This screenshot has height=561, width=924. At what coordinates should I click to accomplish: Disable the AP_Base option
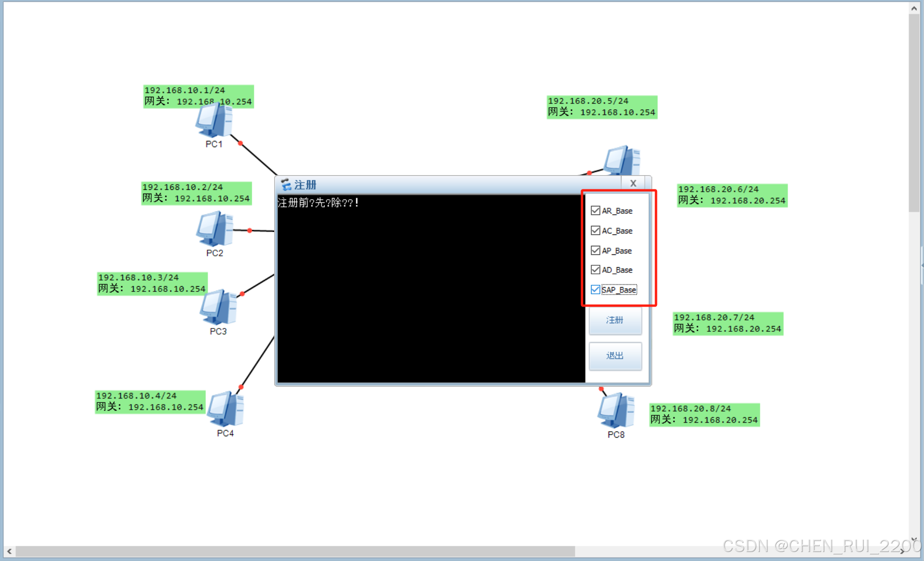(595, 250)
